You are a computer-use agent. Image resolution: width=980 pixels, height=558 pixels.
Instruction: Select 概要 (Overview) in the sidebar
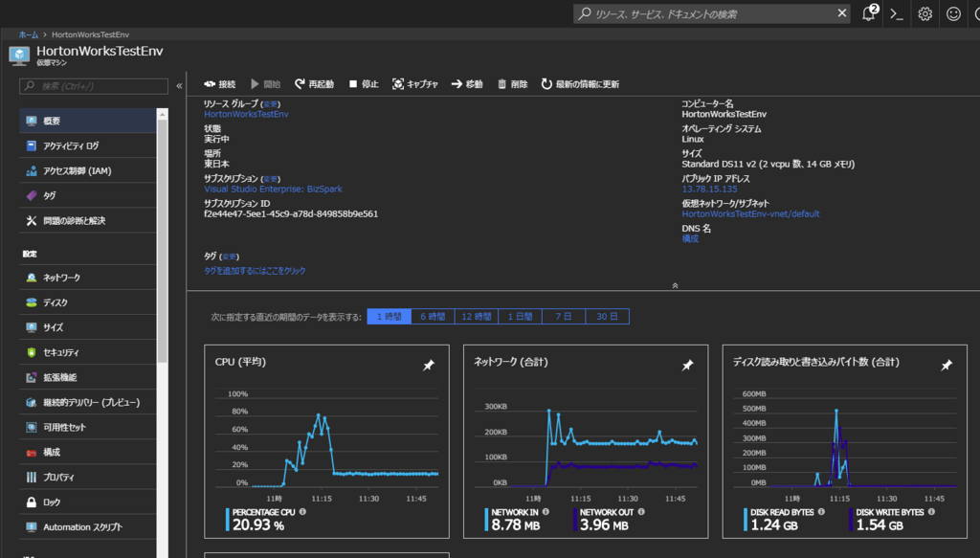(87, 121)
